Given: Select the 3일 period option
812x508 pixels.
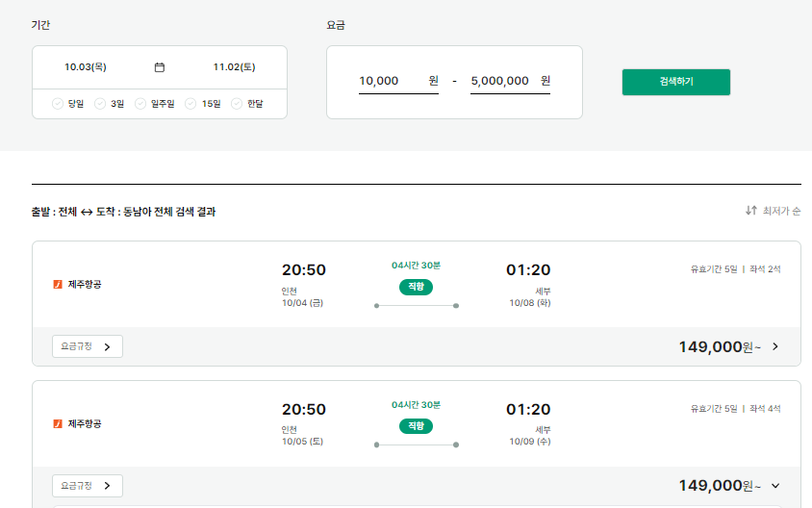Looking at the screenshot, I should click(x=110, y=104).
